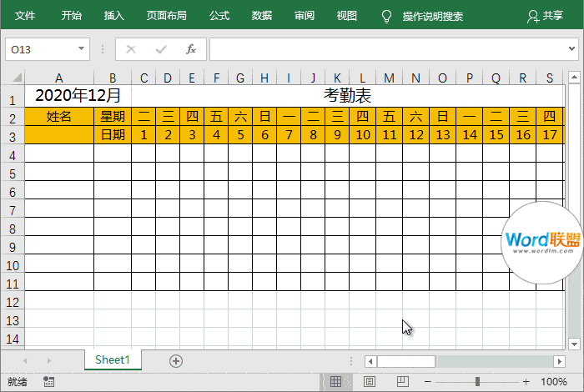Cancel entry with the X icon
The height and width of the screenshot is (392, 584).
coord(131,49)
